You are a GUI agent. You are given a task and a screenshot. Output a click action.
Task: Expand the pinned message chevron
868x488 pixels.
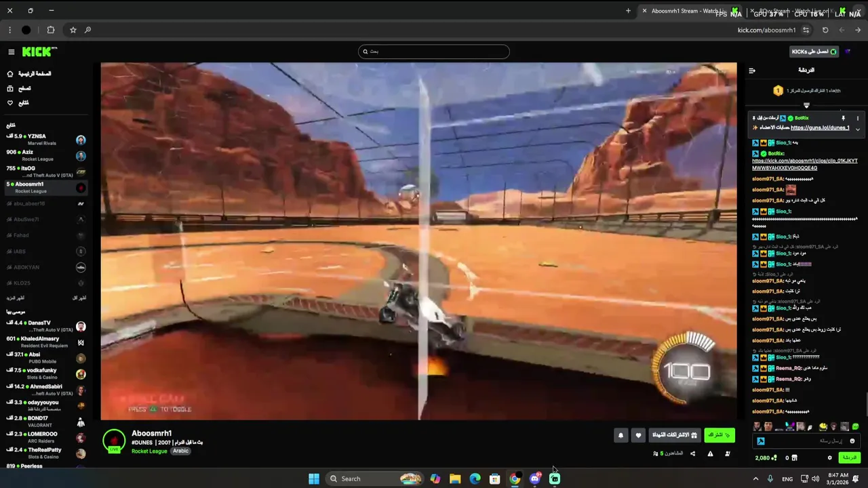coord(857,129)
